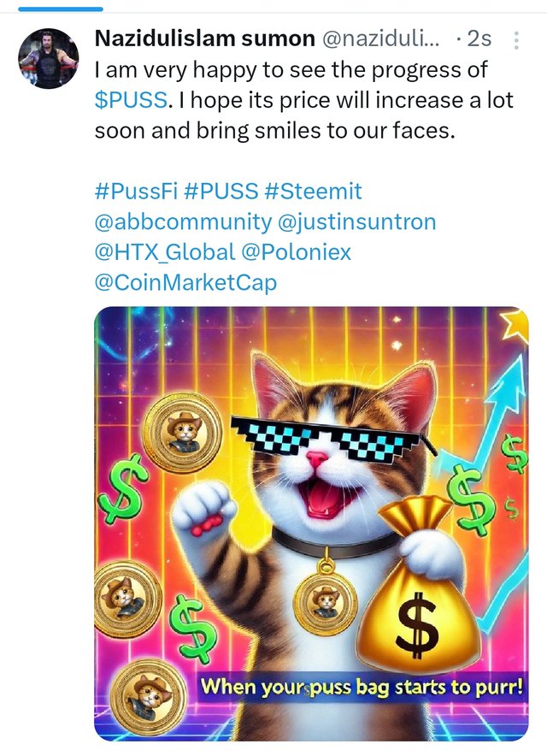Select the #Steemit hashtag

click(x=313, y=191)
